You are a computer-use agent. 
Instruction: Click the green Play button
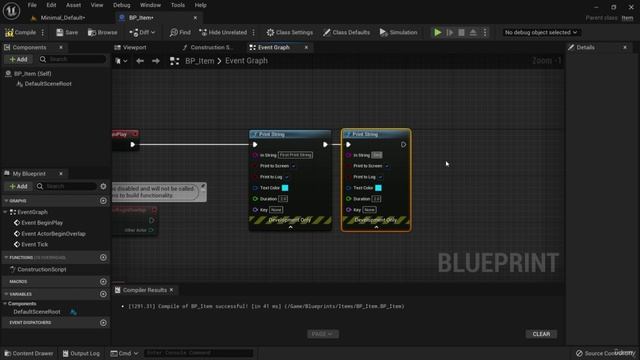pyautogui.click(x=438, y=32)
